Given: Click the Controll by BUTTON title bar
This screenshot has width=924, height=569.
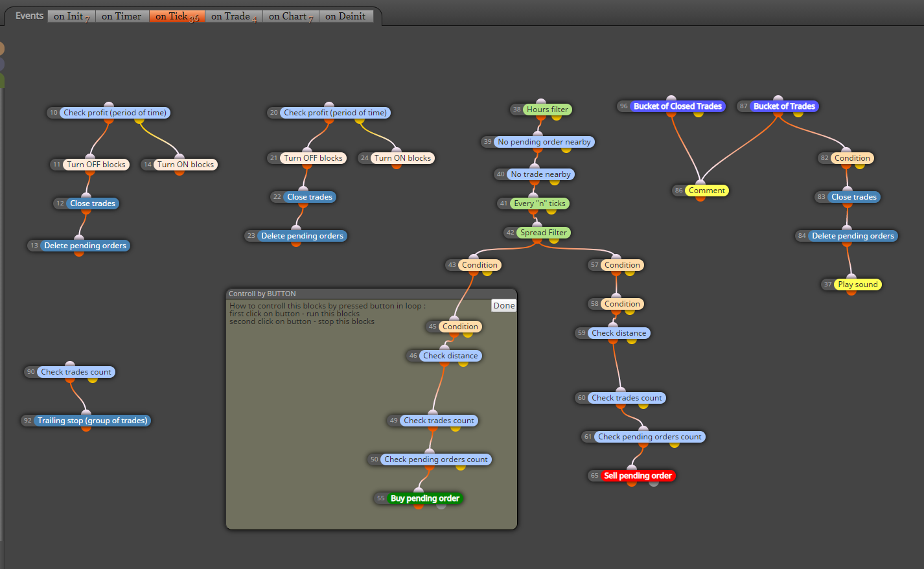Looking at the screenshot, I should click(371, 294).
